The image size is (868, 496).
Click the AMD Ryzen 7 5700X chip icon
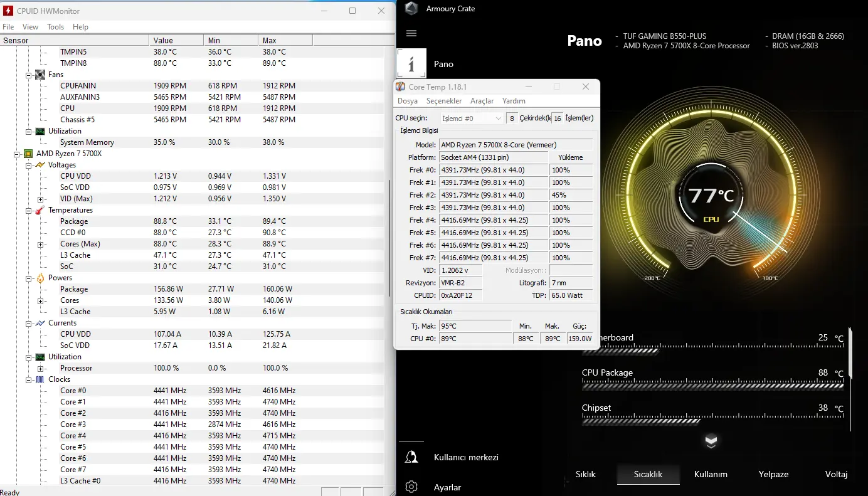point(28,154)
